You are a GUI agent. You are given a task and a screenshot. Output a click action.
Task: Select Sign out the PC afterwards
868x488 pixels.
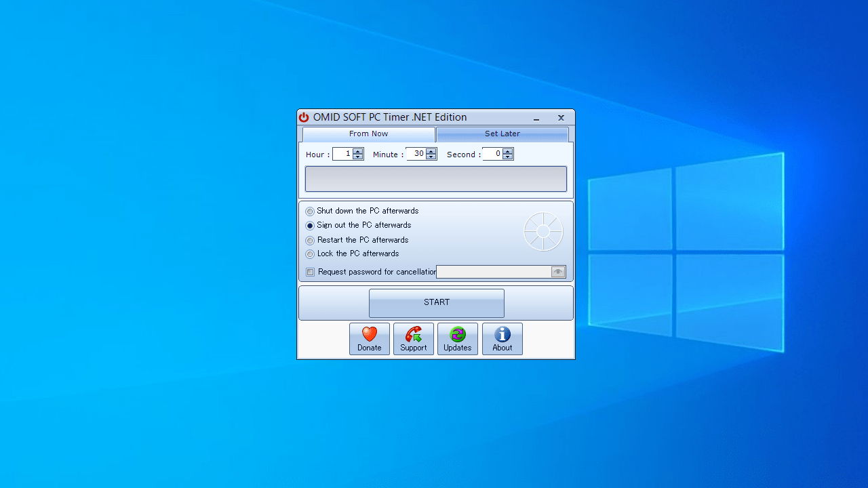point(310,226)
